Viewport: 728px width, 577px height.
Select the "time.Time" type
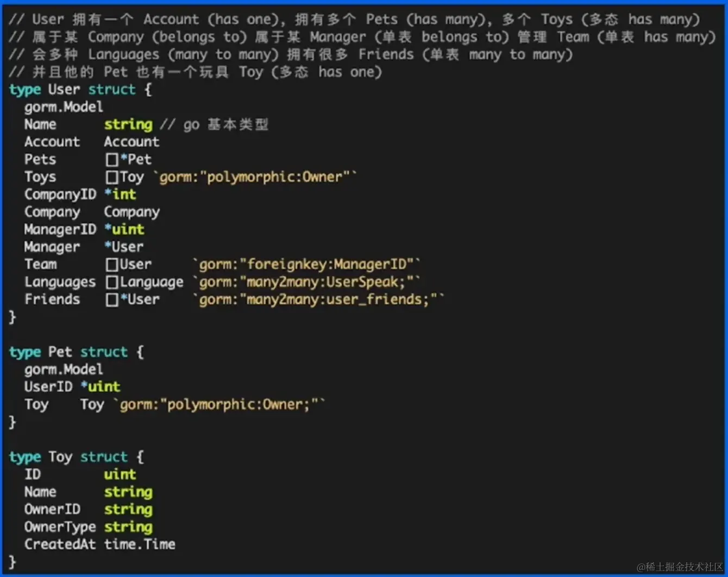[140, 544]
